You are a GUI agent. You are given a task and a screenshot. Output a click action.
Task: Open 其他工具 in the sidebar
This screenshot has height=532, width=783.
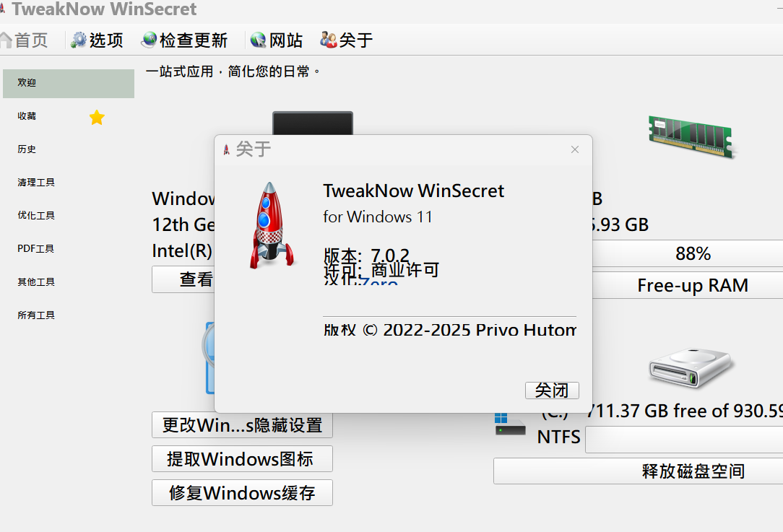pyautogui.click(x=36, y=282)
